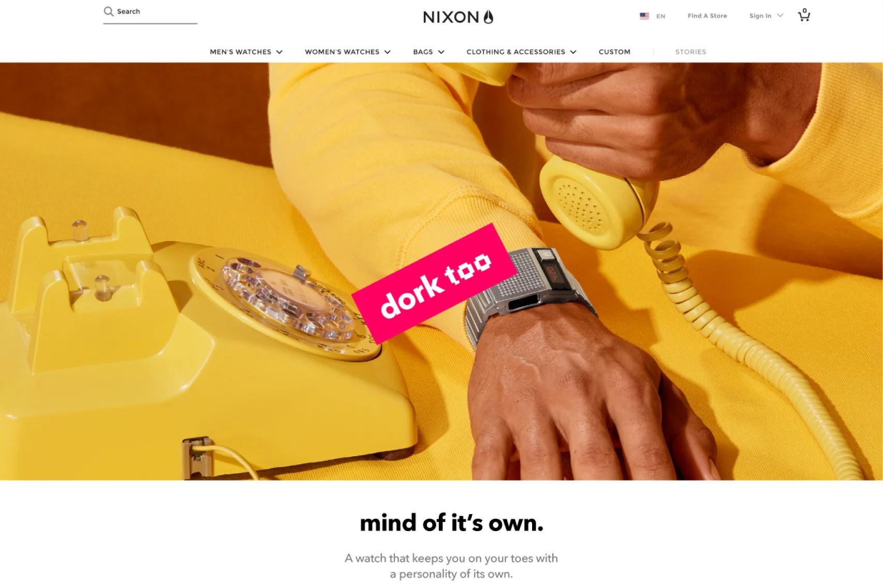Image resolution: width=883 pixels, height=588 pixels.
Task: Open Men's Watches menu
Action: click(240, 52)
